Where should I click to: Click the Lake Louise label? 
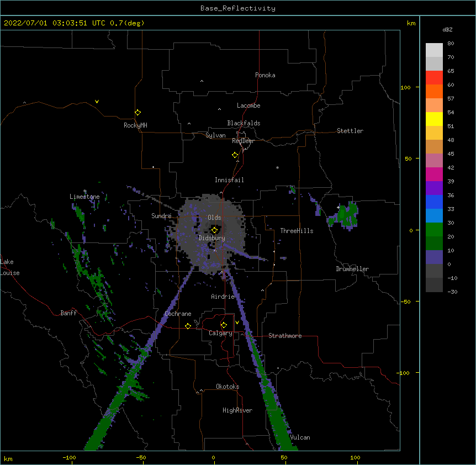[10, 267]
